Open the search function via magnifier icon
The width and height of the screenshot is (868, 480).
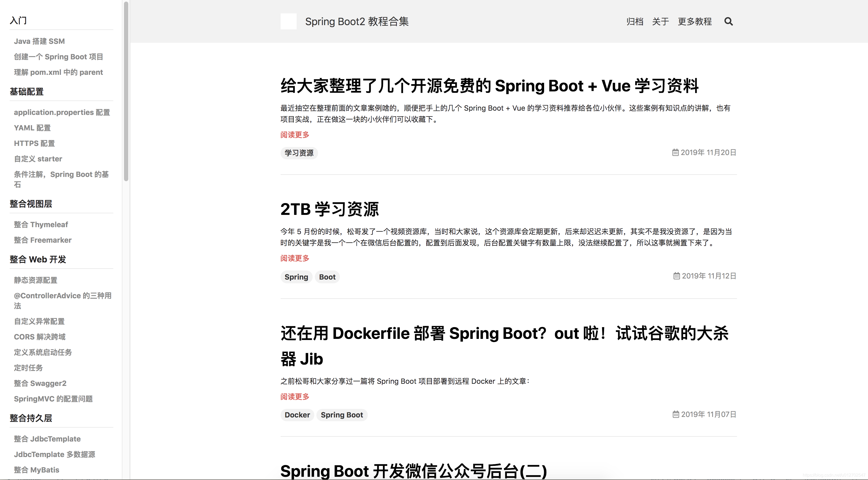tap(729, 21)
